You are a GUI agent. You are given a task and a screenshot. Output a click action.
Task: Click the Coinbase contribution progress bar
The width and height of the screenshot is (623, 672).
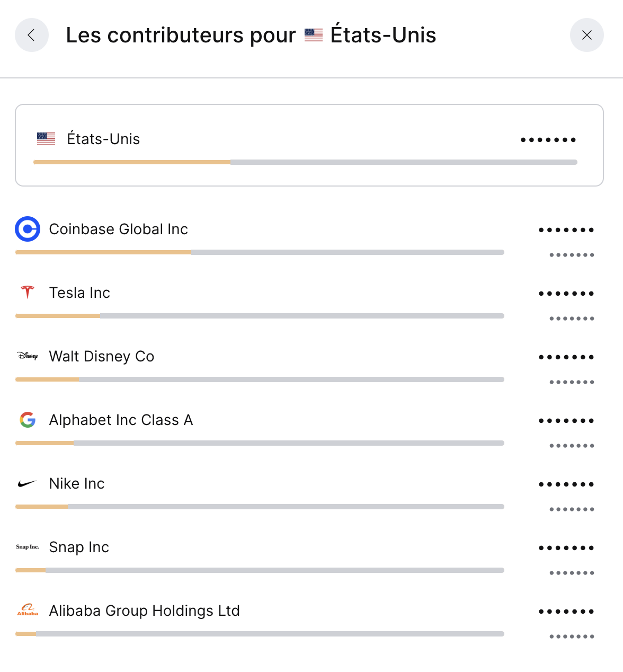[260, 252]
